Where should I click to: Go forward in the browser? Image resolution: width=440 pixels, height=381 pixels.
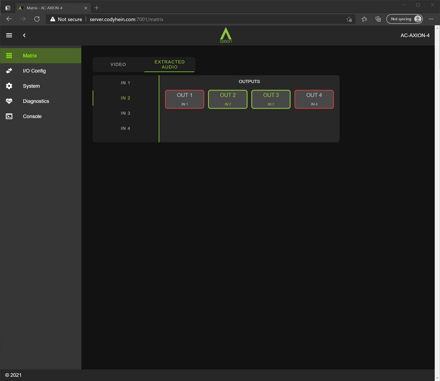click(x=23, y=19)
